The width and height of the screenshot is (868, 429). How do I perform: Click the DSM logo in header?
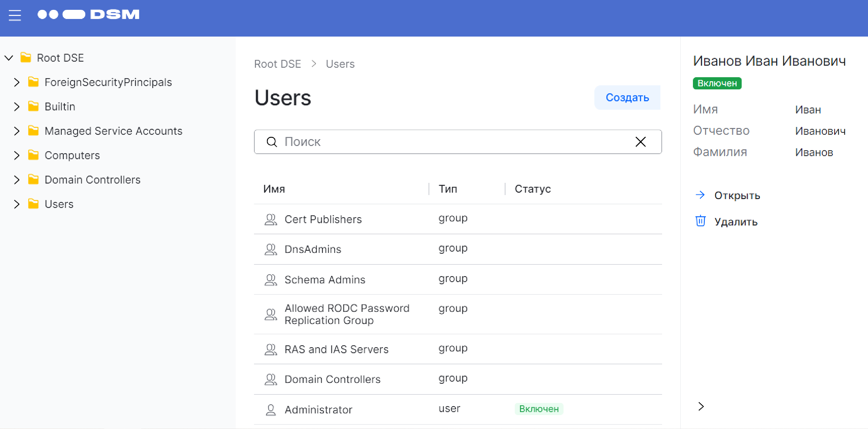(88, 15)
